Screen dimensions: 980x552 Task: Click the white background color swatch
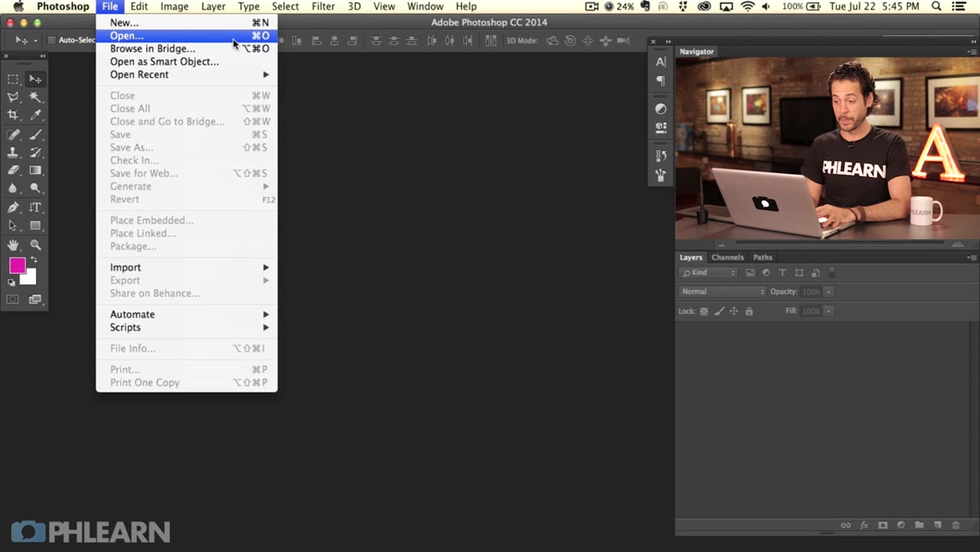coord(30,279)
